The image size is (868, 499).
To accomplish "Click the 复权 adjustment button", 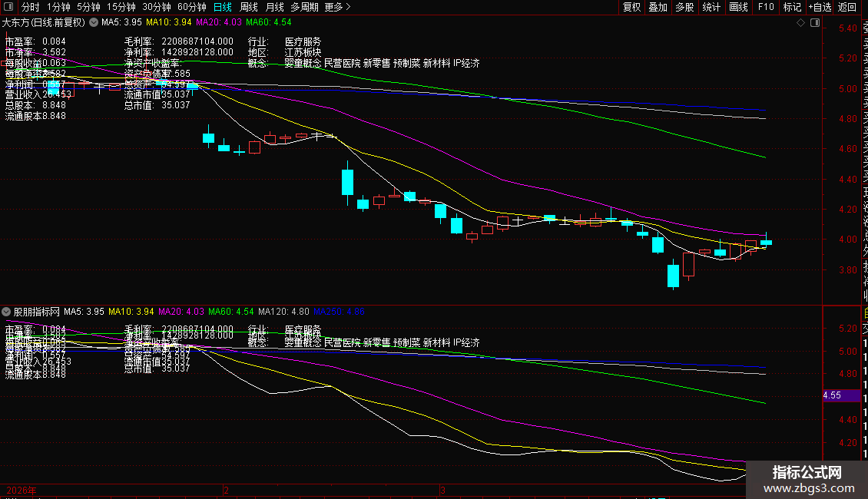I will 631,7.
